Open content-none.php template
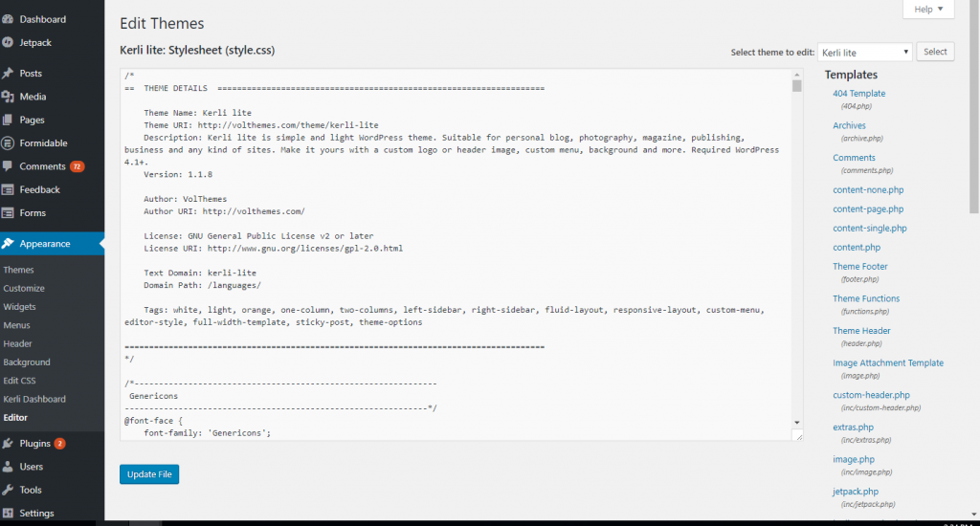 [868, 190]
